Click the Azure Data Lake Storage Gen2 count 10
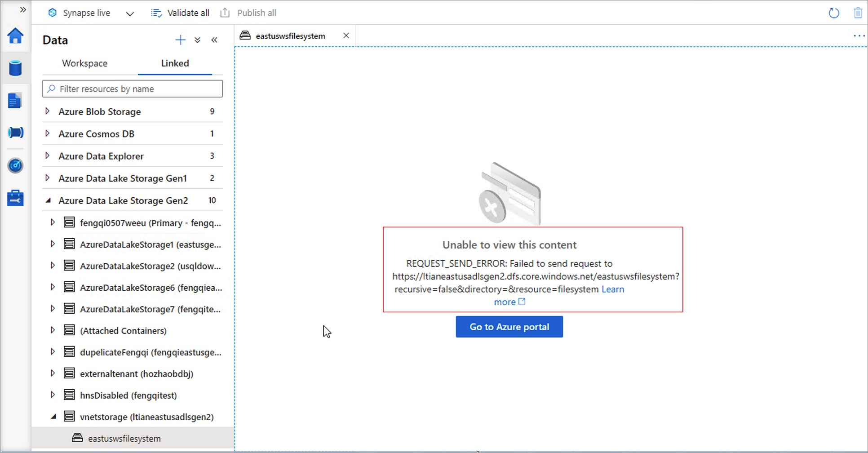 [x=212, y=200]
